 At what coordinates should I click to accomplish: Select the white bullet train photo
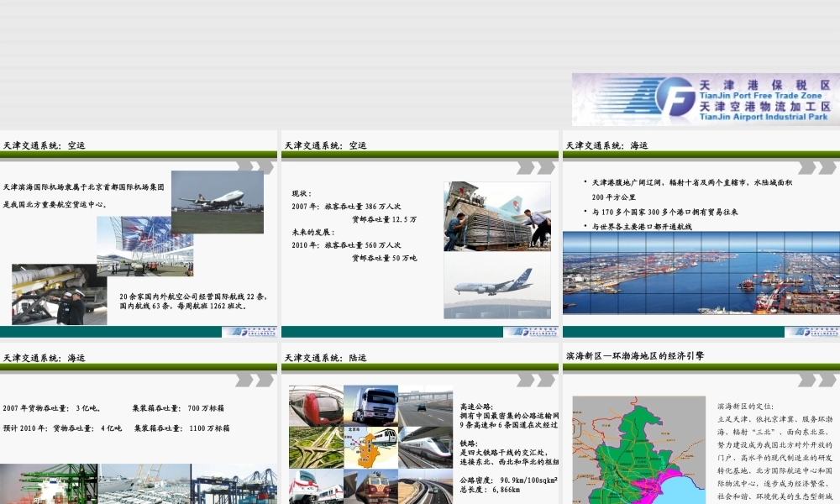425,447
